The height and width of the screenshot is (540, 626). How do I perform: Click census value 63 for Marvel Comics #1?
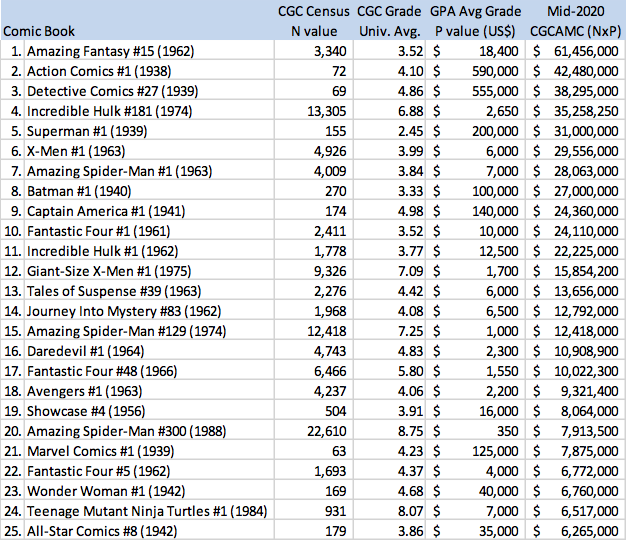coord(339,451)
